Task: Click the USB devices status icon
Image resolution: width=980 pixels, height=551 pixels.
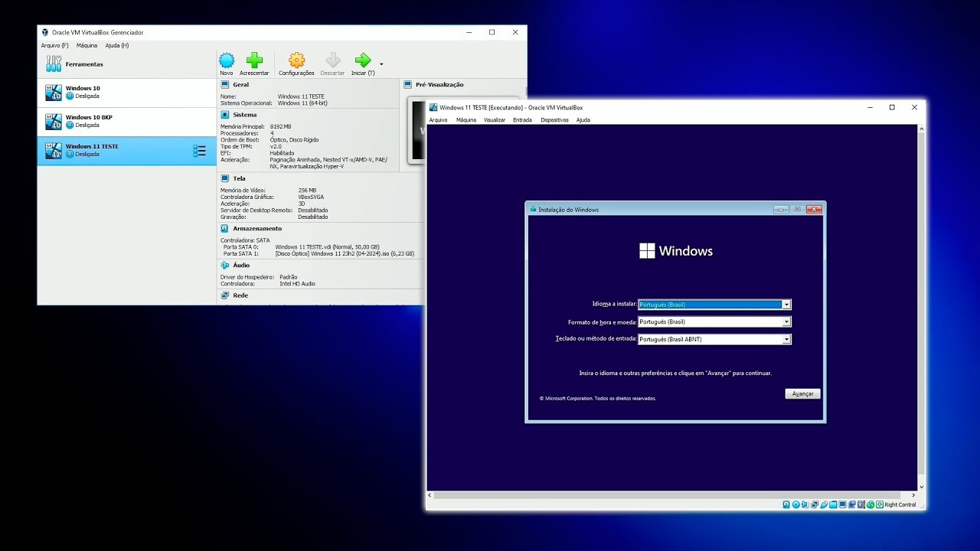Action: click(824, 504)
